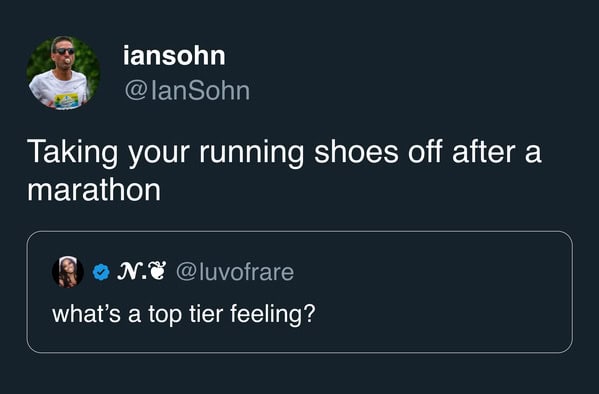Click the word 'Taking' starting the tweet
Viewport: 599px width, 394px height.
click(x=73, y=153)
